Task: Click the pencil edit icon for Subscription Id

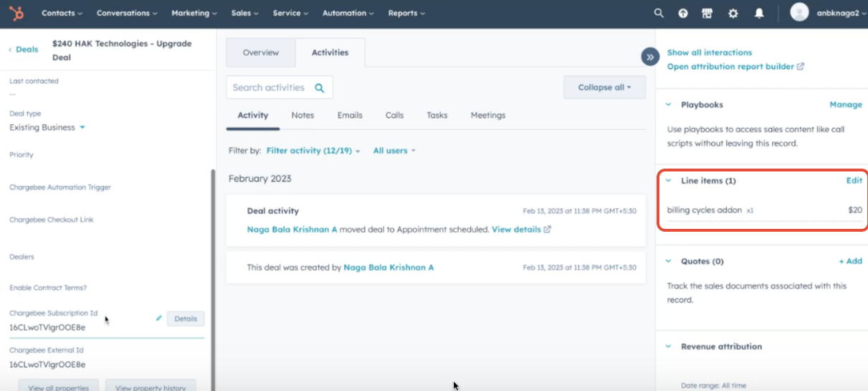Action: (158, 319)
